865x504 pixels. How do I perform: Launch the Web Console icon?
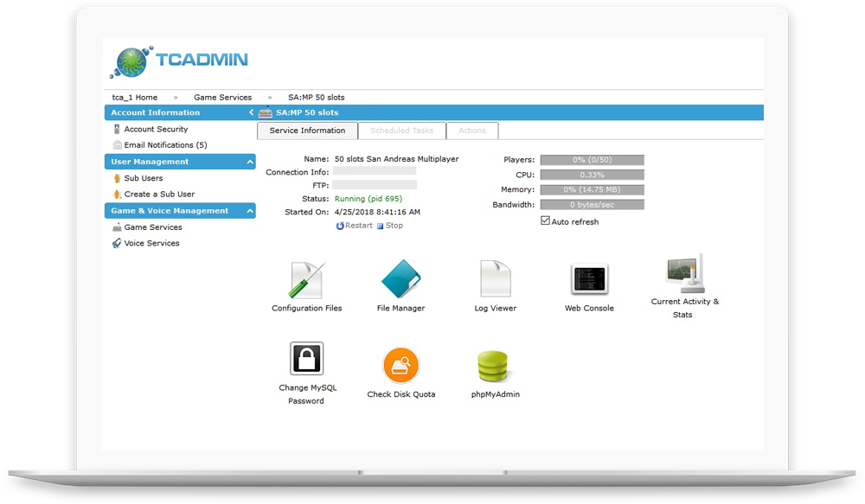pos(589,279)
